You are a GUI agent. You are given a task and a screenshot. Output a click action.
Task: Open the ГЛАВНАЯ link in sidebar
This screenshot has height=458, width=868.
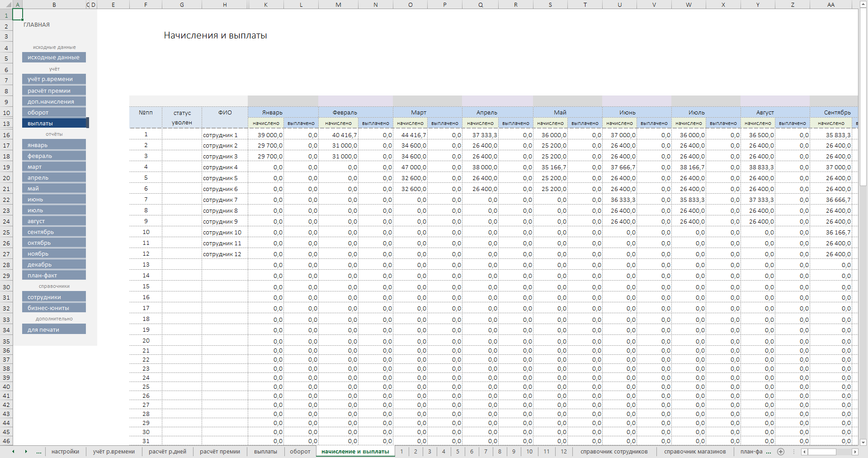(x=37, y=25)
